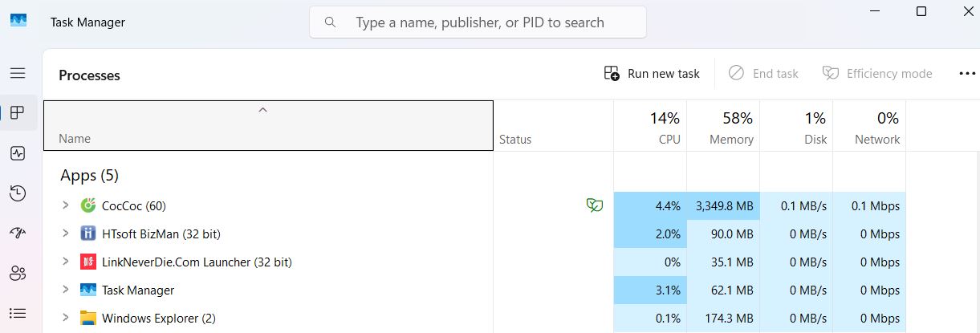Select the HTsoft BizMan (32 bit) row name
980x333 pixels.
click(161, 234)
